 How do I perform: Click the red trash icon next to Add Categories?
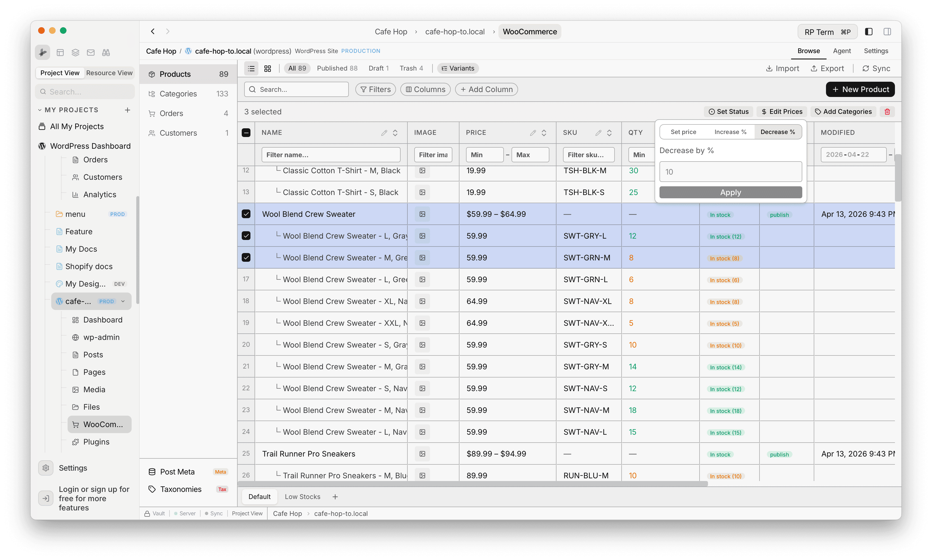[x=887, y=111]
